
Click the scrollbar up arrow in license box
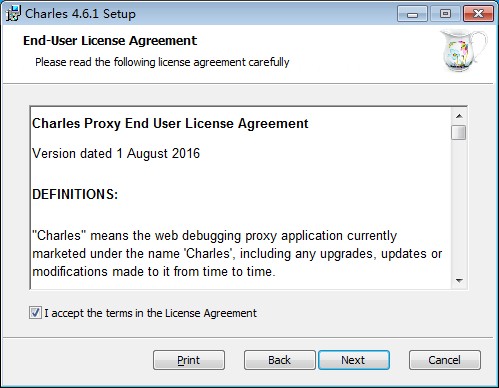pos(459,116)
